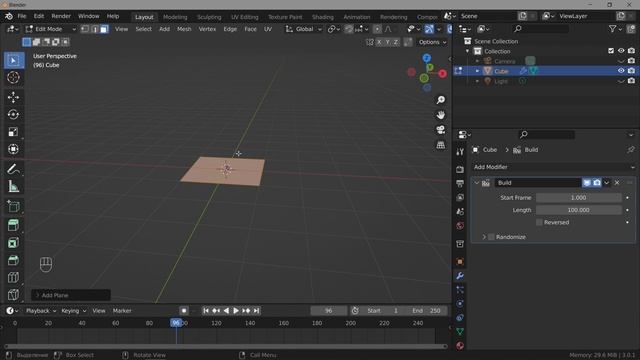Open the Render menu
The width and height of the screenshot is (640, 360).
pos(61,16)
